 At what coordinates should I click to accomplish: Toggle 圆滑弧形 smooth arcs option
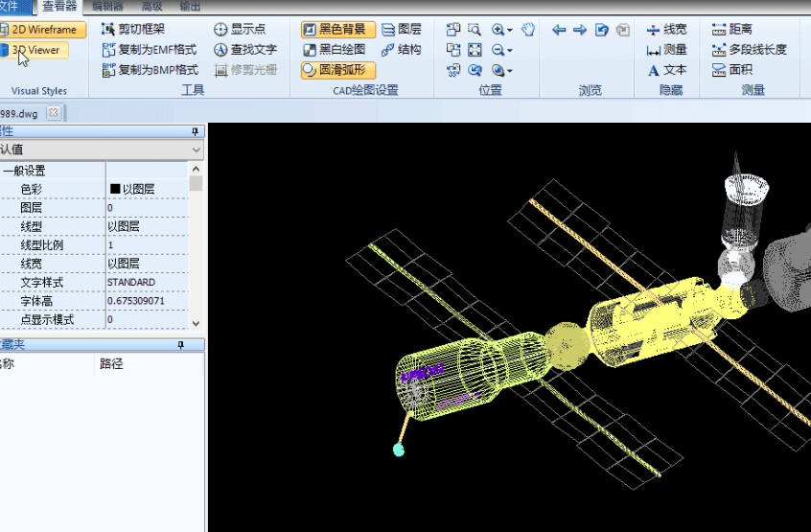tap(336, 70)
